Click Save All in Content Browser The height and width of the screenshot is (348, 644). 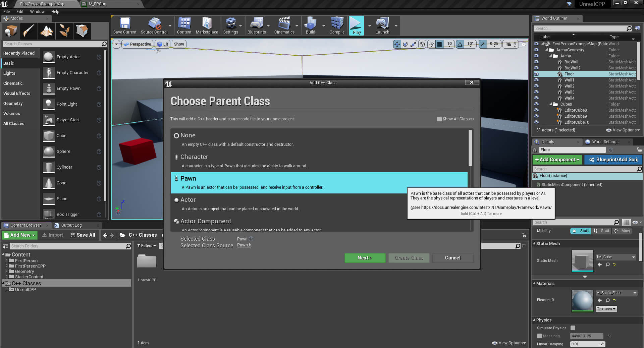83,235
